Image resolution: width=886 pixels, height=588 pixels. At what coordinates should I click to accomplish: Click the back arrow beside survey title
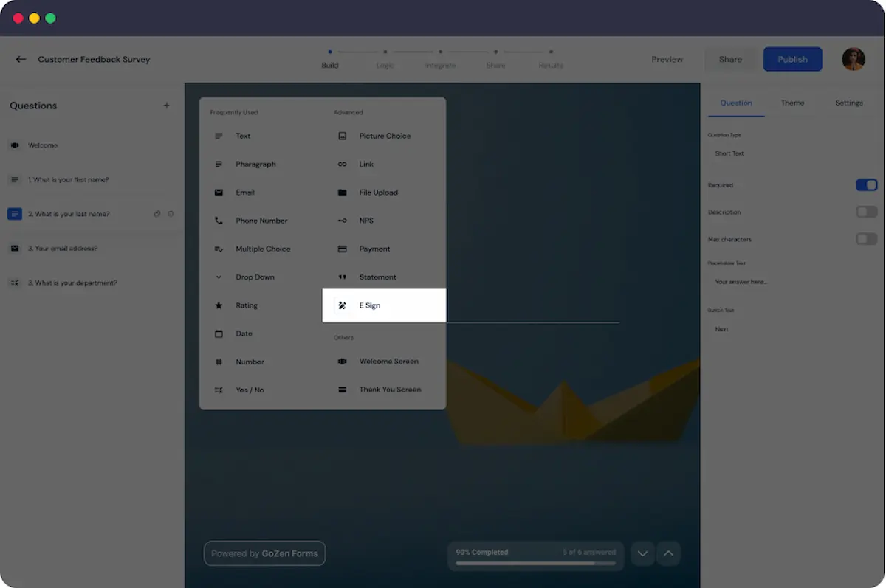click(21, 60)
